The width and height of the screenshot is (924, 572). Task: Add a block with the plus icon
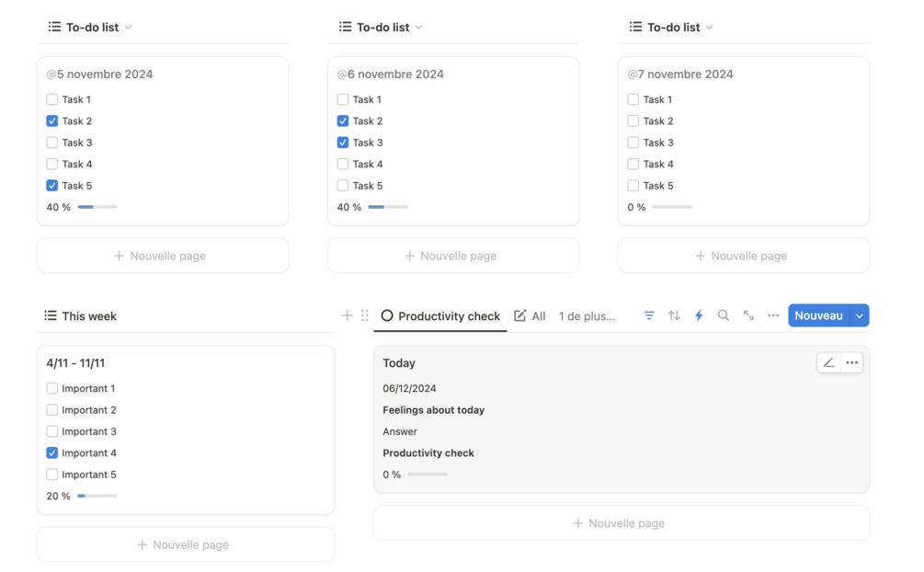(347, 315)
